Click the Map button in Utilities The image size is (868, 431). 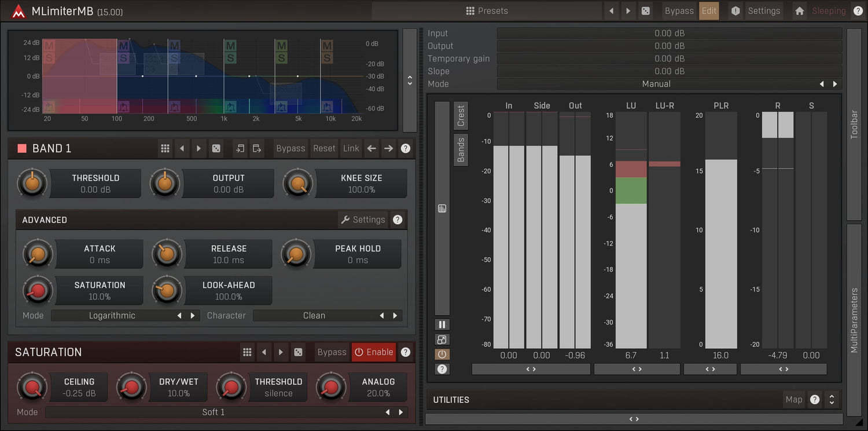793,399
